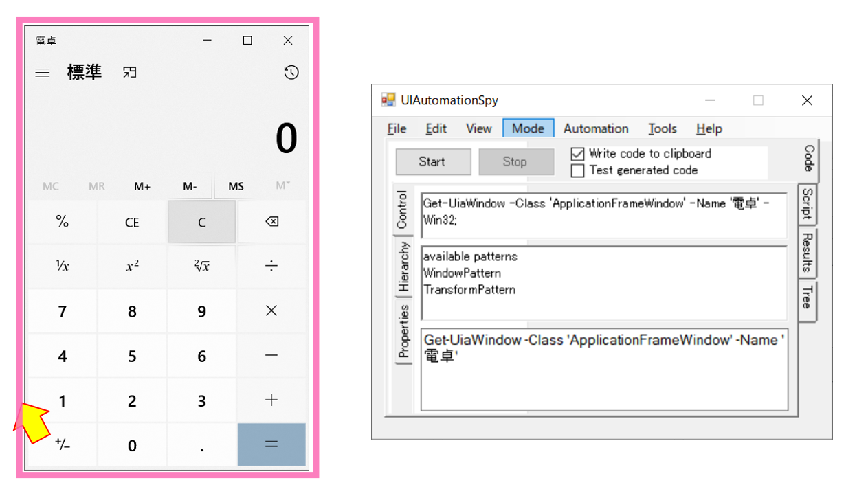Click the bottom generated code text box

click(x=604, y=370)
